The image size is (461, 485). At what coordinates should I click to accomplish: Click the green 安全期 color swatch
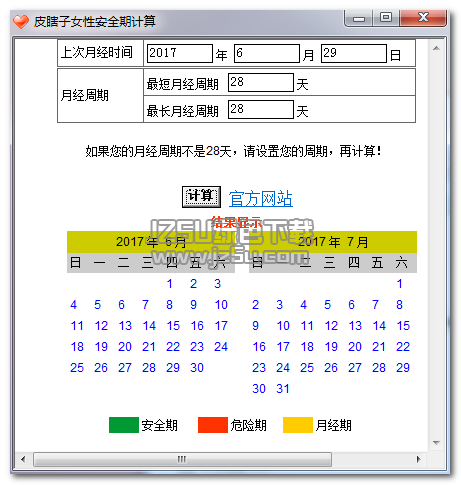[124, 425]
